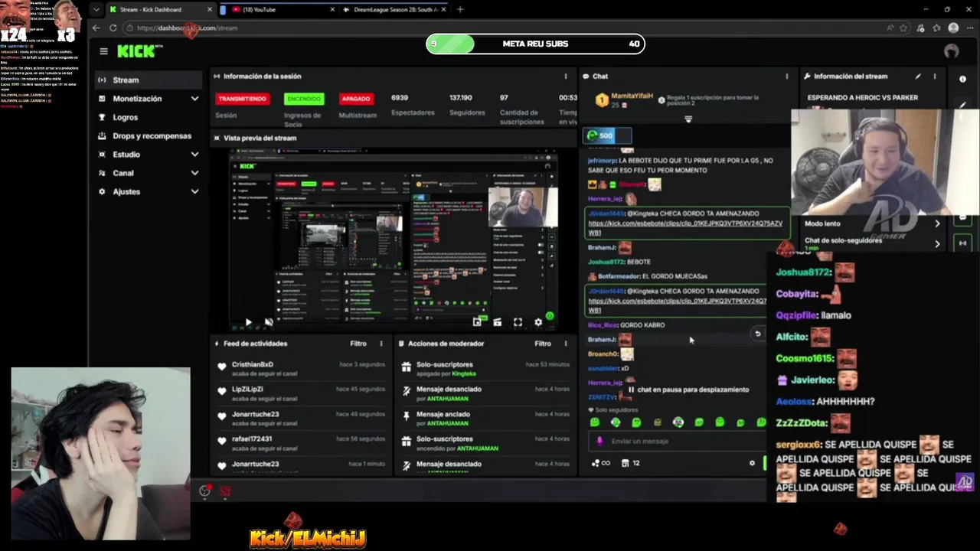
Task: Close the YouTube browser tab
Action: click(332, 9)
